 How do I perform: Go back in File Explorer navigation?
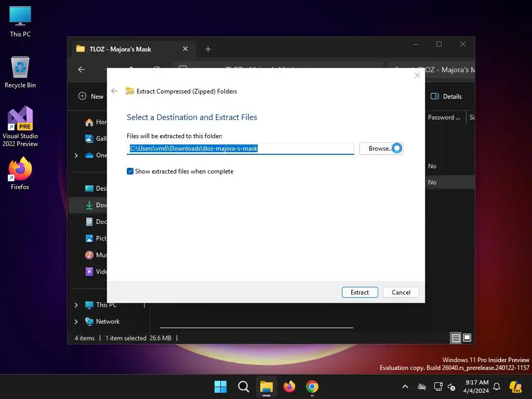click(82, 69)
